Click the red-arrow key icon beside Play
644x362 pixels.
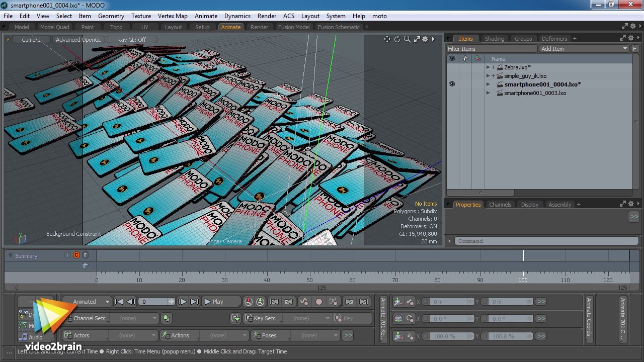(249, 302)
